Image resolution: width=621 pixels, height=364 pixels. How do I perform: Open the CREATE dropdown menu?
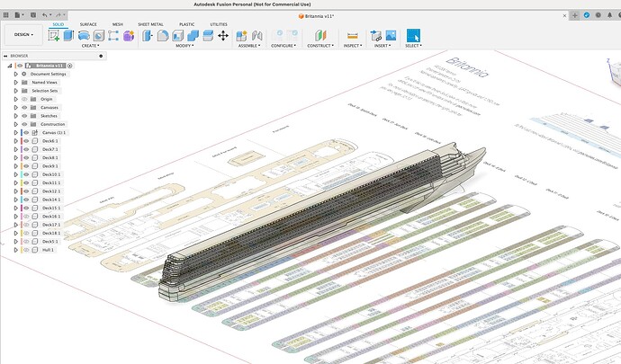pyautogui.click(x=90, y=46)
